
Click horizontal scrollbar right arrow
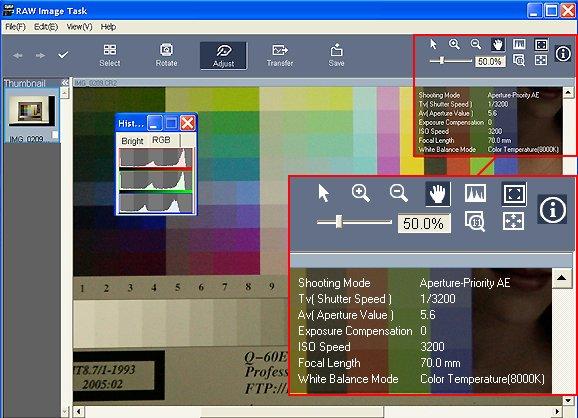pos(557,411)
